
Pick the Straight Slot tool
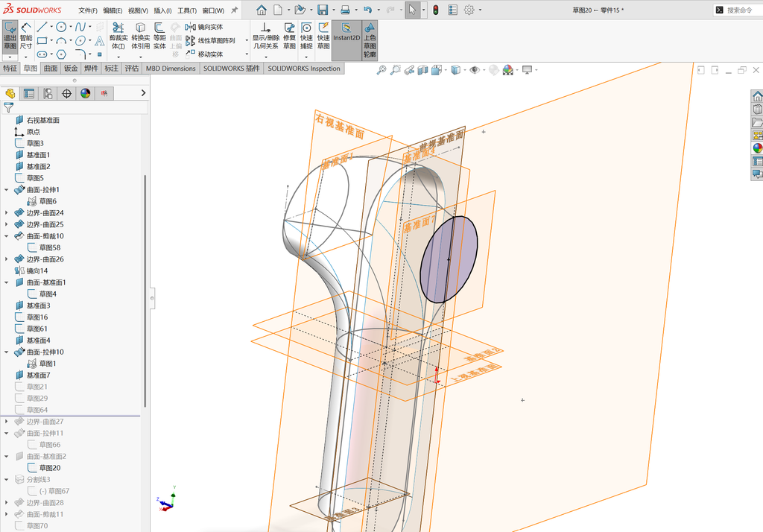[42, 54]
